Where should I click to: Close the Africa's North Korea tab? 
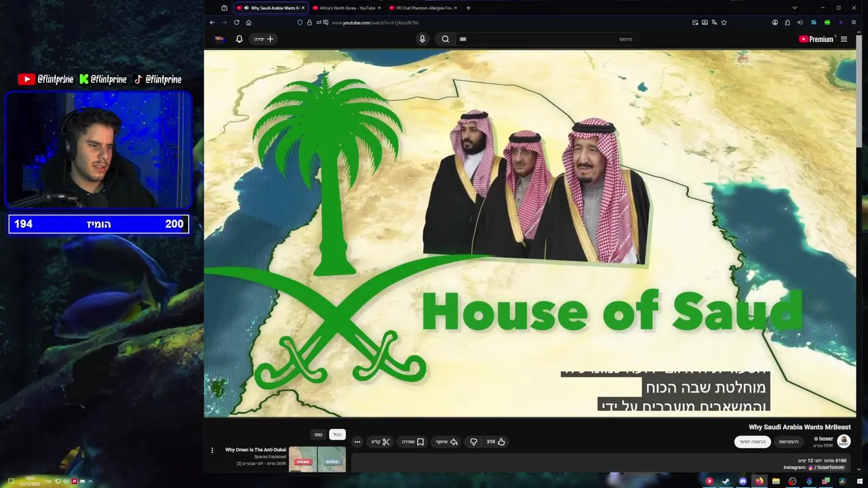[x=379, y=8]
